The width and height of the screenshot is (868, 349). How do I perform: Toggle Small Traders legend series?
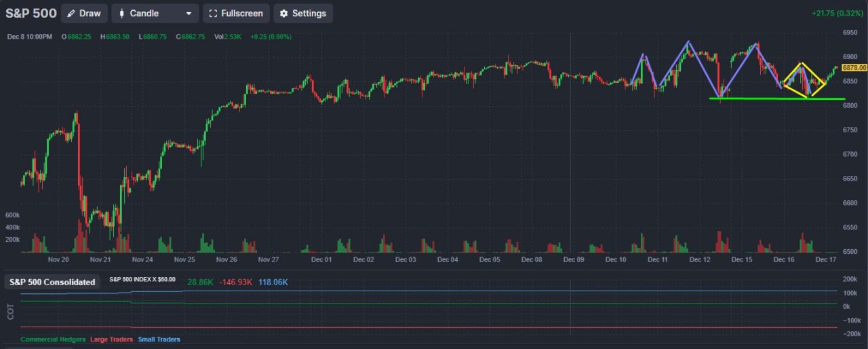159,339
